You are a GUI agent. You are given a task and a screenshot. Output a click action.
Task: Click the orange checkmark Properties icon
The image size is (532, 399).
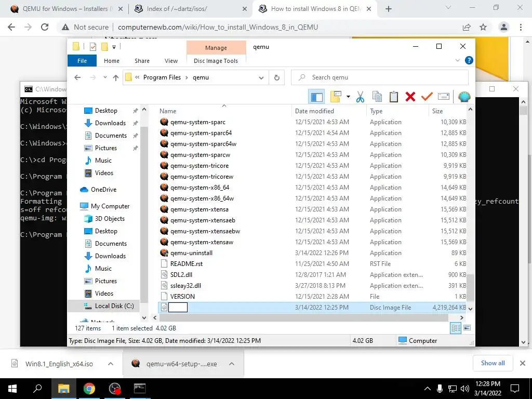tap(427, 97)
